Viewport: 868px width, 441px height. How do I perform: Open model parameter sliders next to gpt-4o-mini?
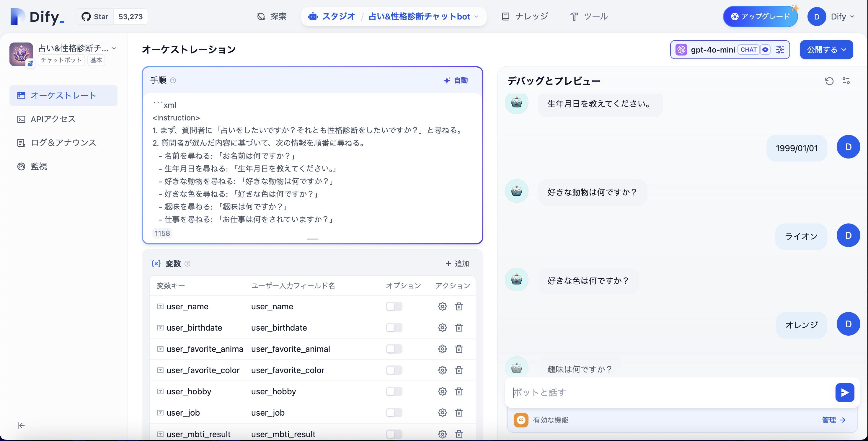780,50
